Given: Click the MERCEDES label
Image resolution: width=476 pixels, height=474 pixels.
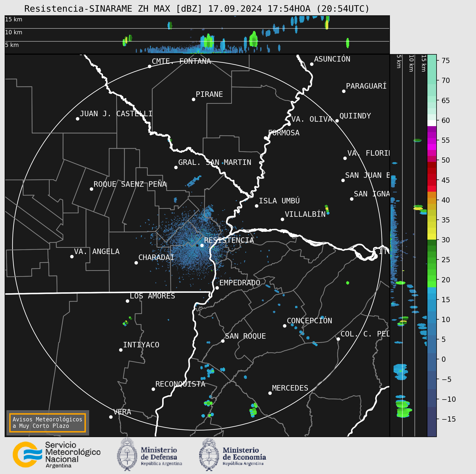Looking at the screenshot, I should click(290, 388).
